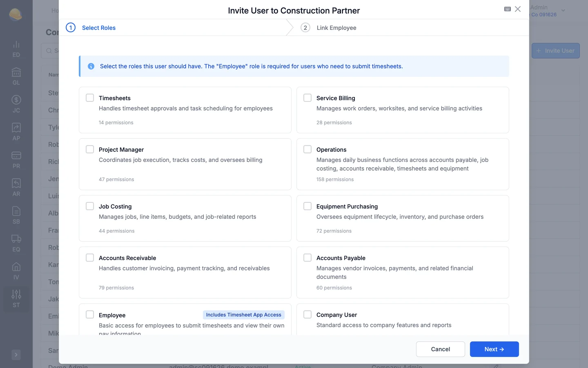588x368 pixels.
Task: Click the blue info icon in the banner
Action: (91, 66)
